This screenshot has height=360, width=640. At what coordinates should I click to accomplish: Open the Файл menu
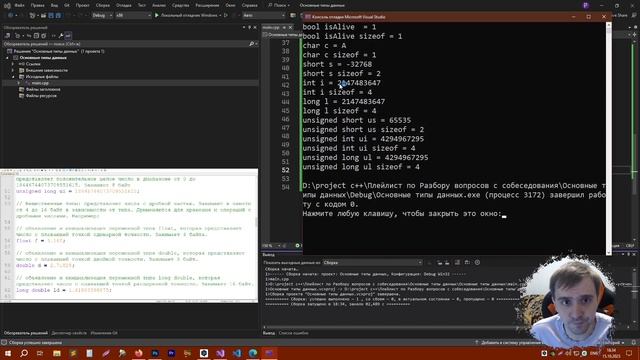19,5
